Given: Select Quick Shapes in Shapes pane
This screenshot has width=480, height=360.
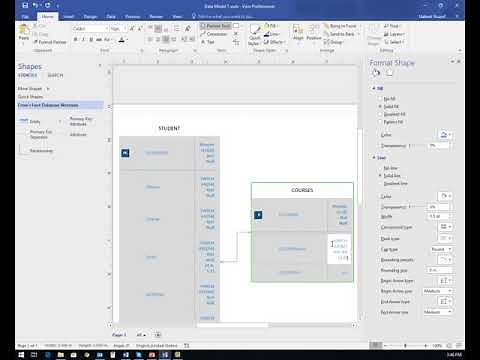Looking at the screenshot, I should tap(30, 97).
